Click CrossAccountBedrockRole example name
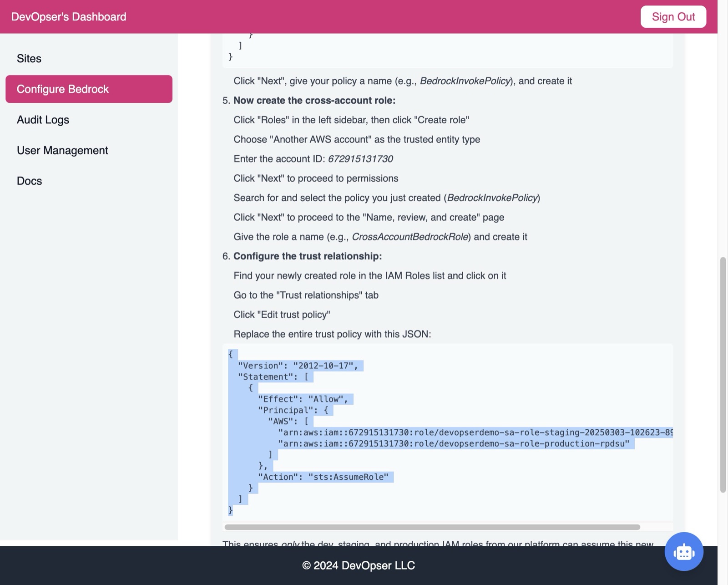This screenshot has height=585, width=728. point(410,237)
